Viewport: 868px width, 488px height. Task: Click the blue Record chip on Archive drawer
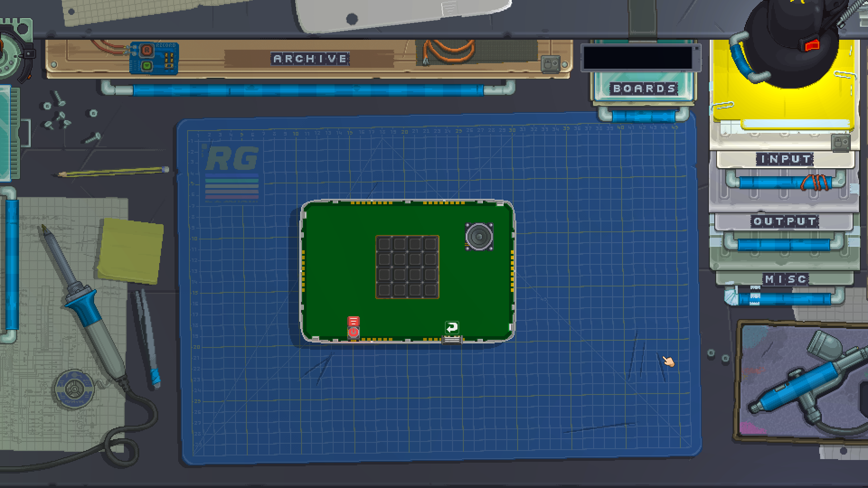[154, 58]
